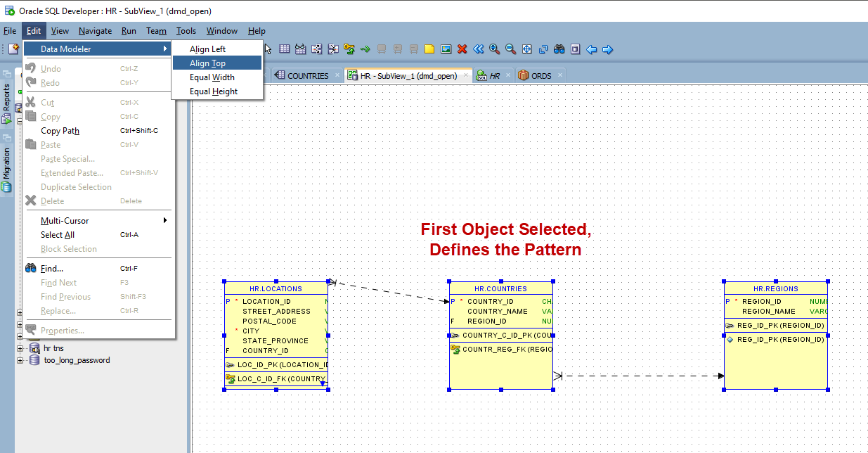This screenshot has height=453, width=868.
Task: Click the blue forward arrow icon
Action: click(x=608, y=49)
